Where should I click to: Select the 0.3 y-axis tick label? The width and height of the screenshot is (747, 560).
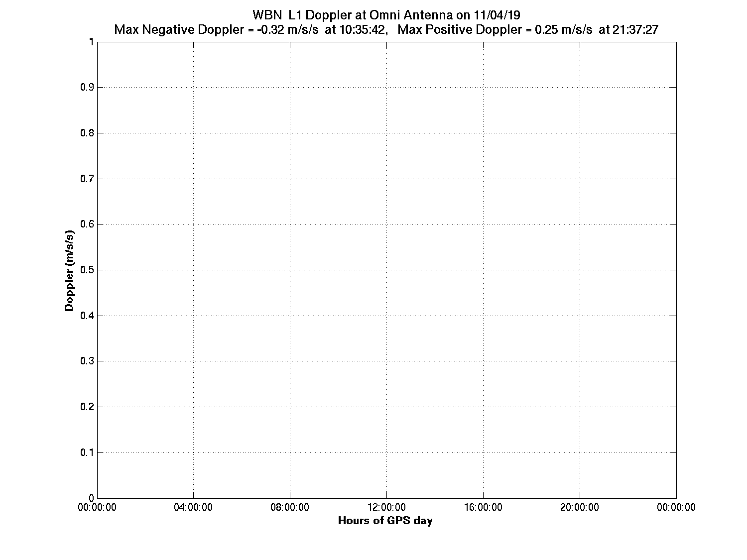pyautogui.click(x=87, y=361)
